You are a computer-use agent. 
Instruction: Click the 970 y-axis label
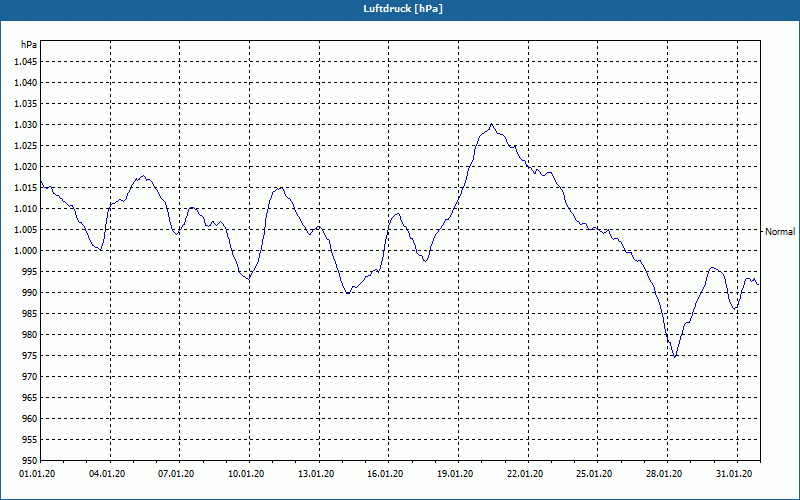30,377
